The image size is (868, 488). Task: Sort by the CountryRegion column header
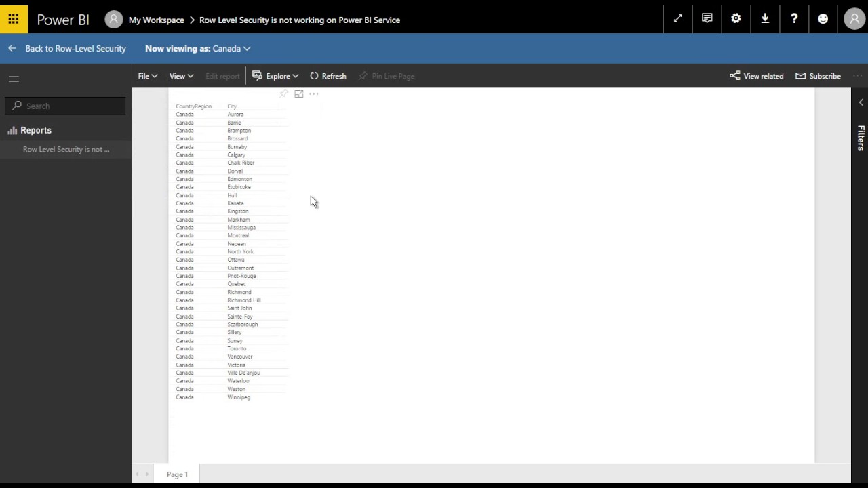click(193, 106)
